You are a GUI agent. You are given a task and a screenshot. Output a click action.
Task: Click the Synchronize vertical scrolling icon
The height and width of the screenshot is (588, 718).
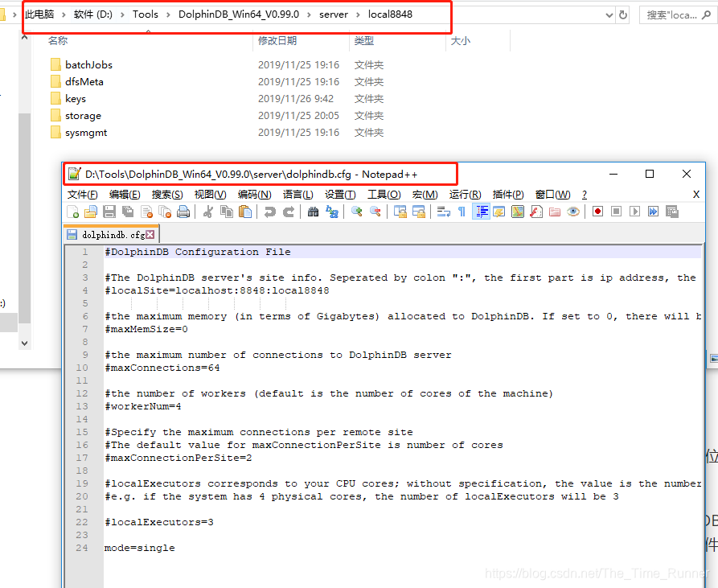coord(400,212)
